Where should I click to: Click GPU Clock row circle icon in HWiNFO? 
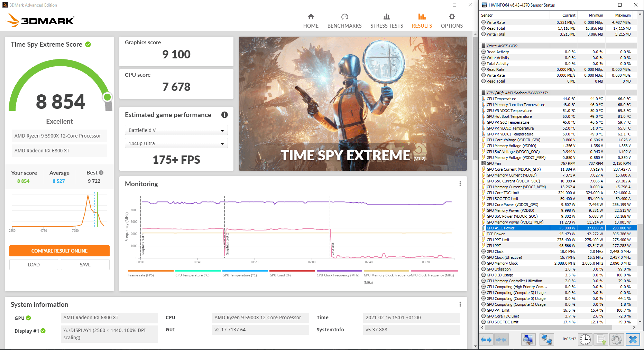tap(484, 252)
